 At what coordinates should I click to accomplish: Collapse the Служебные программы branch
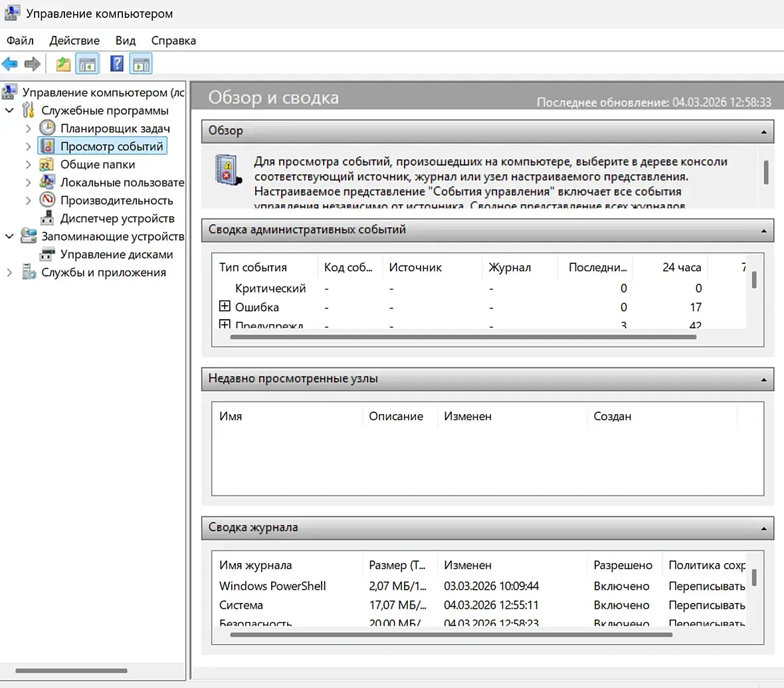click(x=9, y=110)
